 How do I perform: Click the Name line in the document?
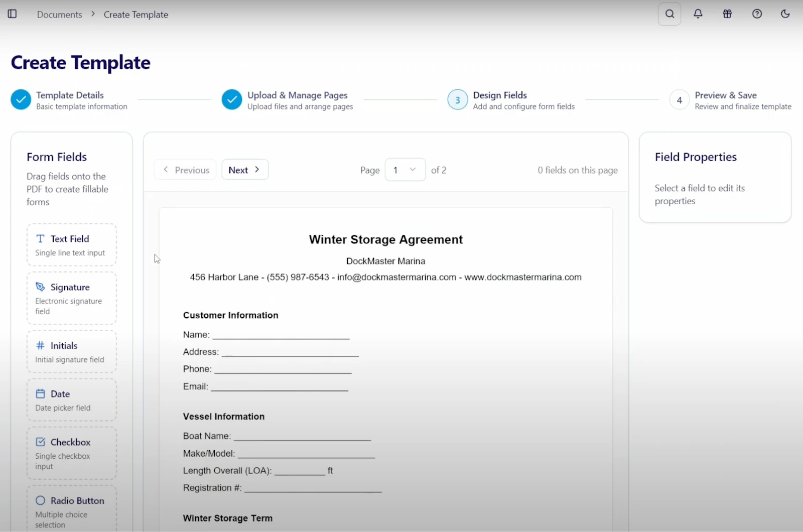click(280, 335)
